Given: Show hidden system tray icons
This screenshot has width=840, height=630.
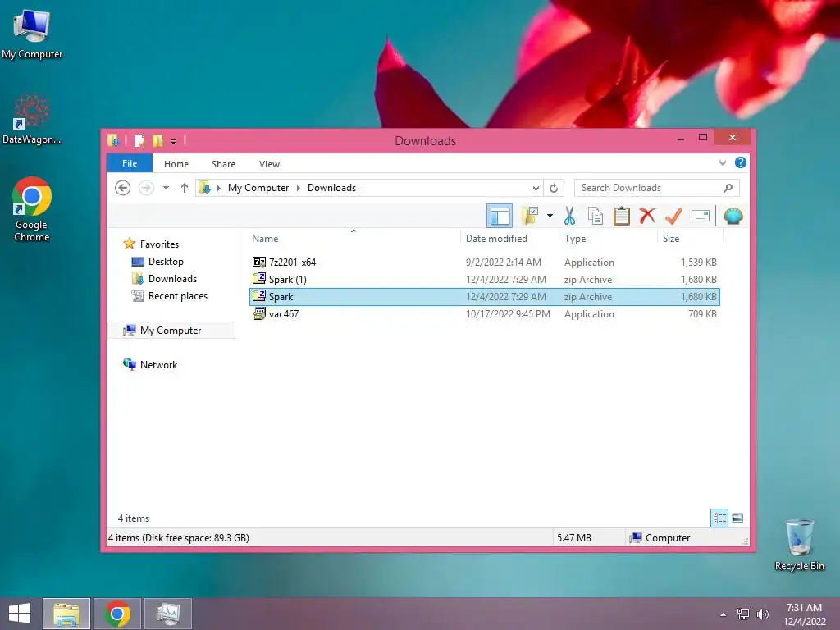Looking at the screenshot, I should (x=724, y=614).
